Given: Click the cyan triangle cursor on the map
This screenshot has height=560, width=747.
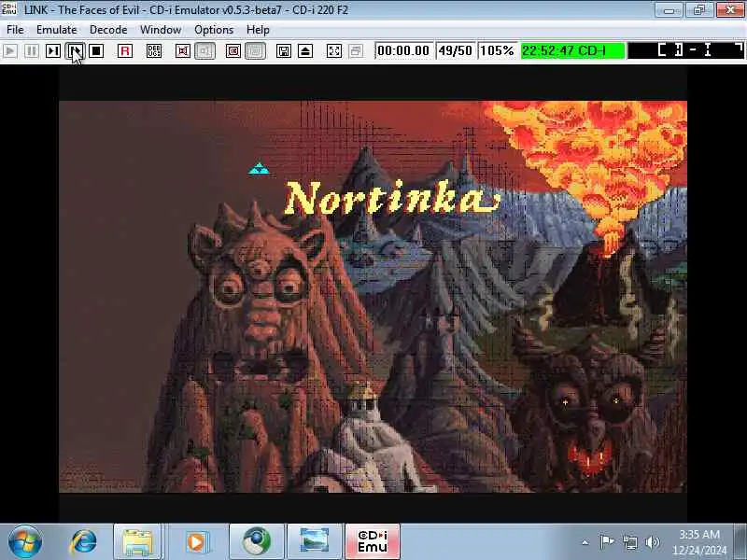Looking at the screenshot, I should tap(259, 169).
